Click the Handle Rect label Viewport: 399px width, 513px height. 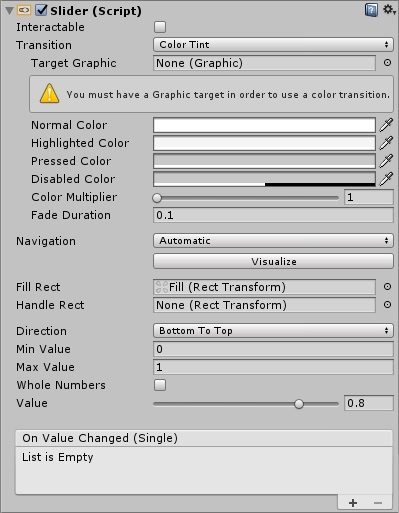point(50,305)
